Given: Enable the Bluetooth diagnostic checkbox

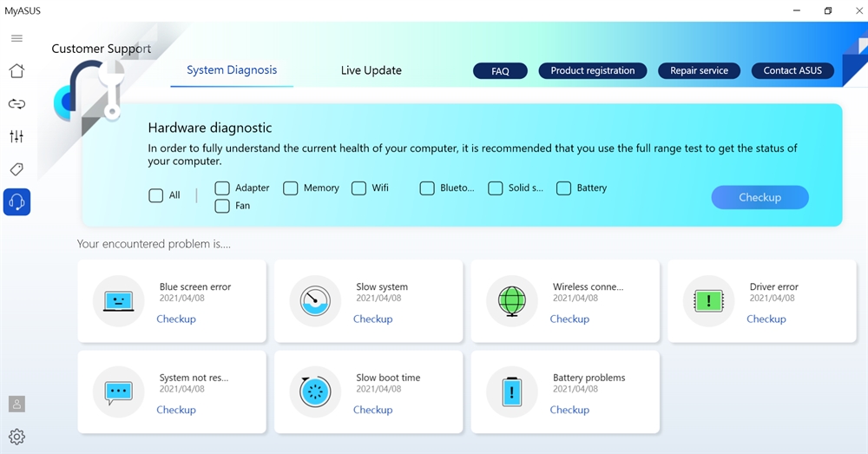Looking at the screenshot, I should (x=427, y=188).
